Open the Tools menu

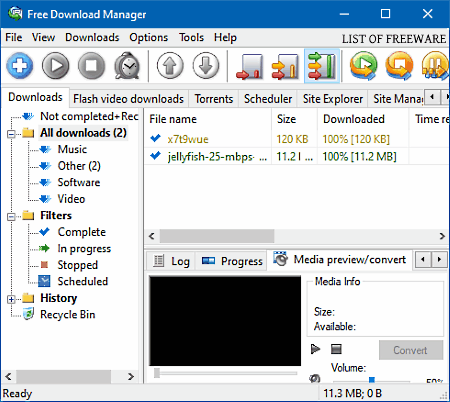(191, 37)
